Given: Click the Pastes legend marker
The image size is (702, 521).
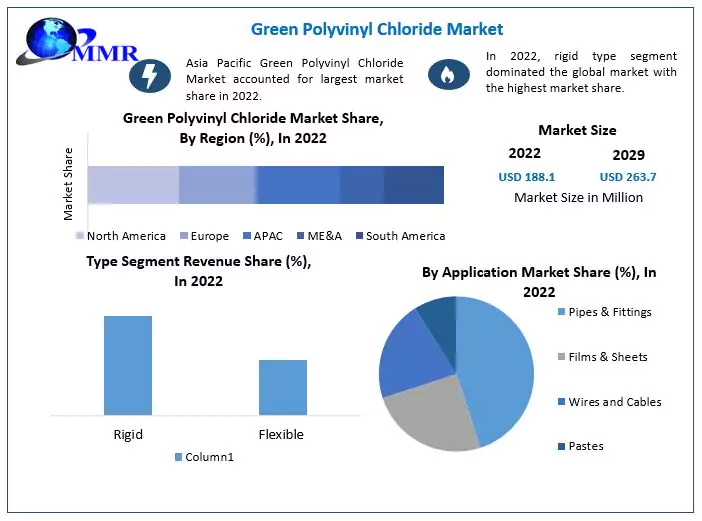Looking at the screenshot, I should pos(560,446).
